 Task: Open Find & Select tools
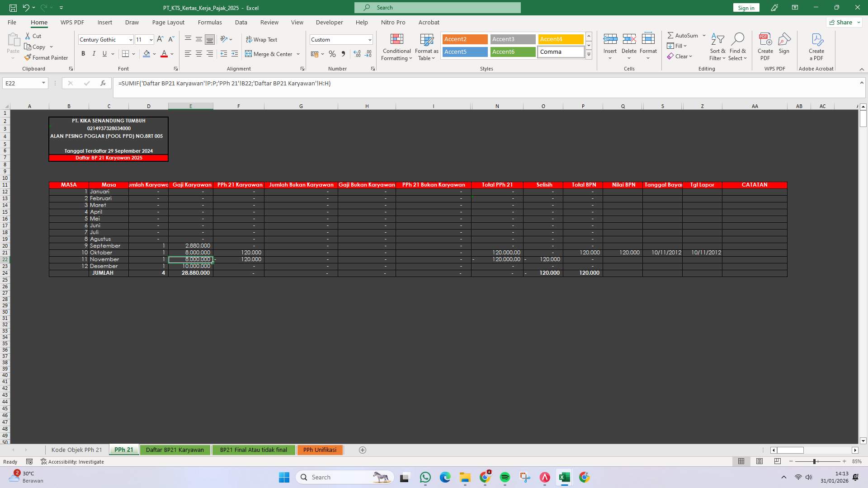738,47
